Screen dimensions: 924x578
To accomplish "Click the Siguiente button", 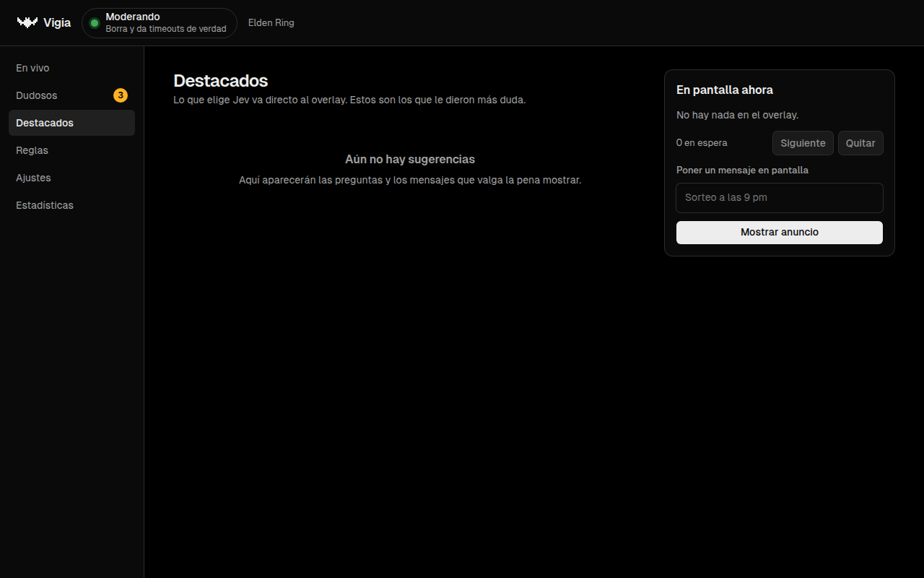I will (x=803, y=143).
